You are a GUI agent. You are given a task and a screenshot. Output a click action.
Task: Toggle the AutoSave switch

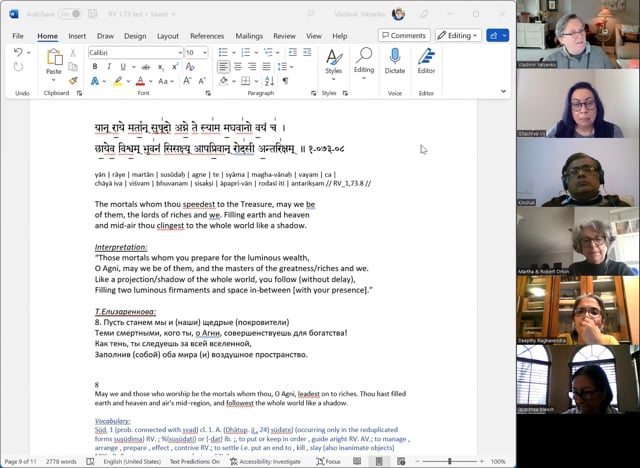[x=70, y=14]
